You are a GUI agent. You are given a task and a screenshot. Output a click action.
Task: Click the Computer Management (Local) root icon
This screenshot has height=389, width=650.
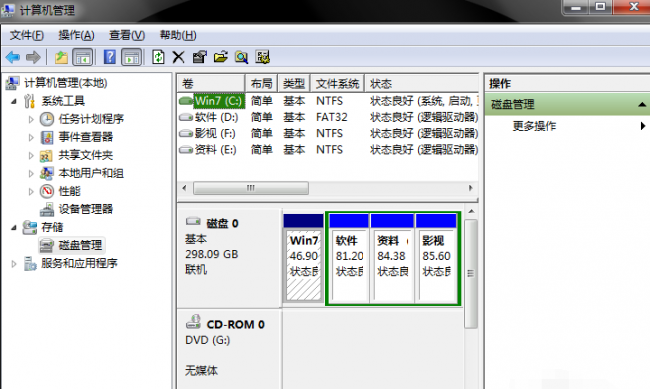12,83
